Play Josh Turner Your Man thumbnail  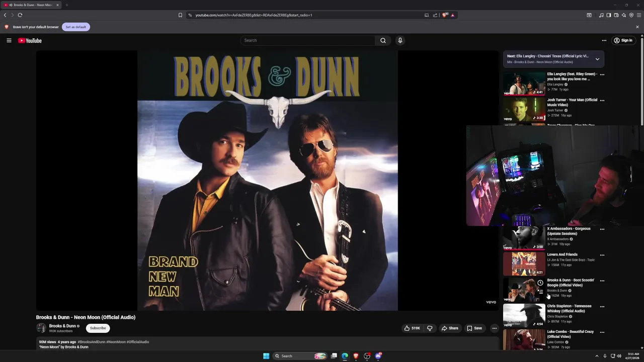point(524,109)
